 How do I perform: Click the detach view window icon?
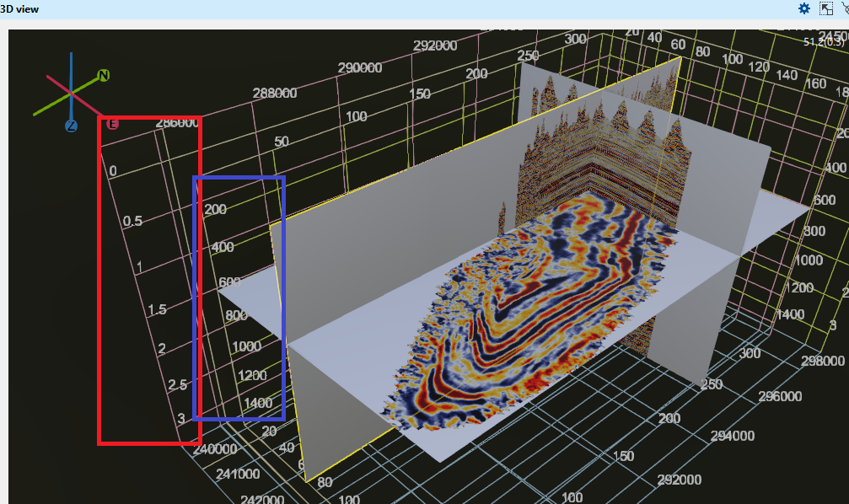(x=826, y=8)
